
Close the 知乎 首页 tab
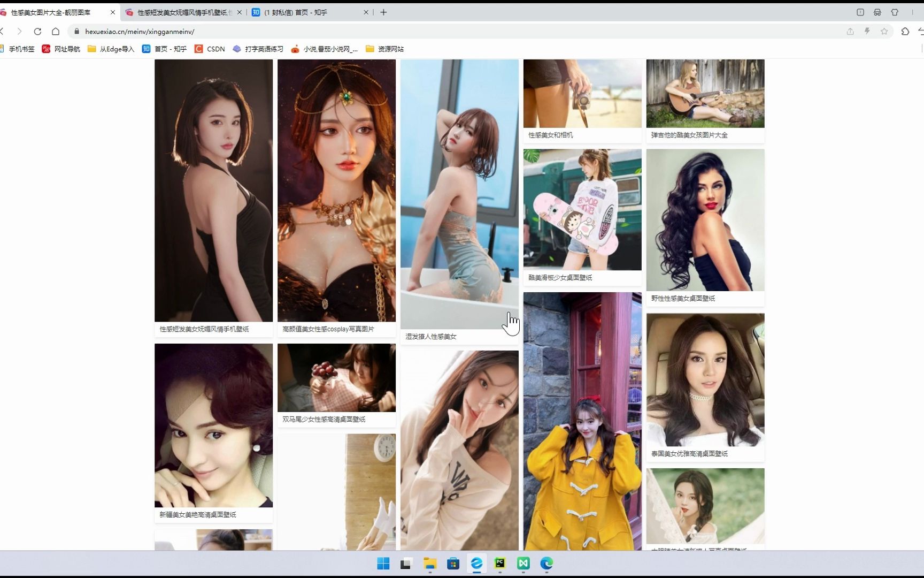pyautogui.click(x=366, y=12)
